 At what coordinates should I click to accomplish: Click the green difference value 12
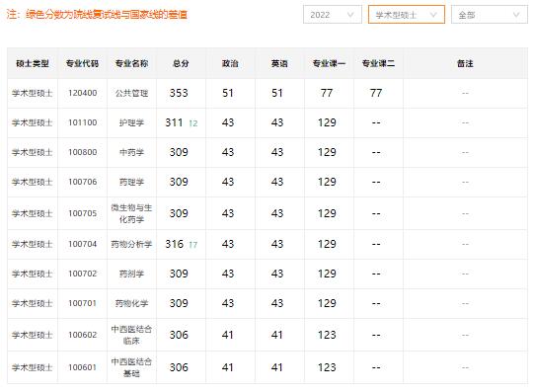193,123
